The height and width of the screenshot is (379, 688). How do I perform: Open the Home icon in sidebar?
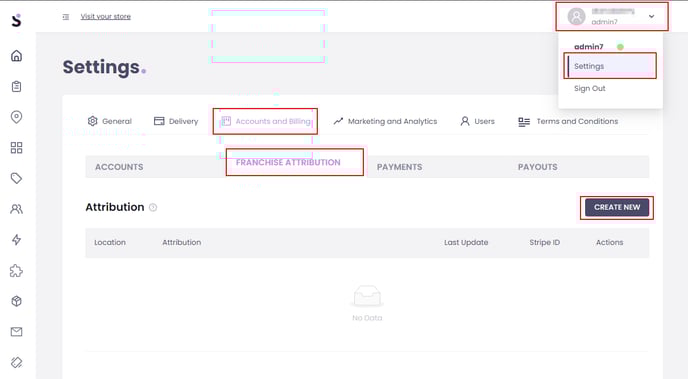(16, 56)
